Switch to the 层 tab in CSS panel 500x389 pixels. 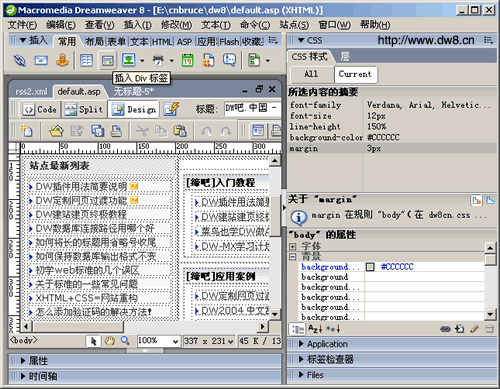click(345, 57)
